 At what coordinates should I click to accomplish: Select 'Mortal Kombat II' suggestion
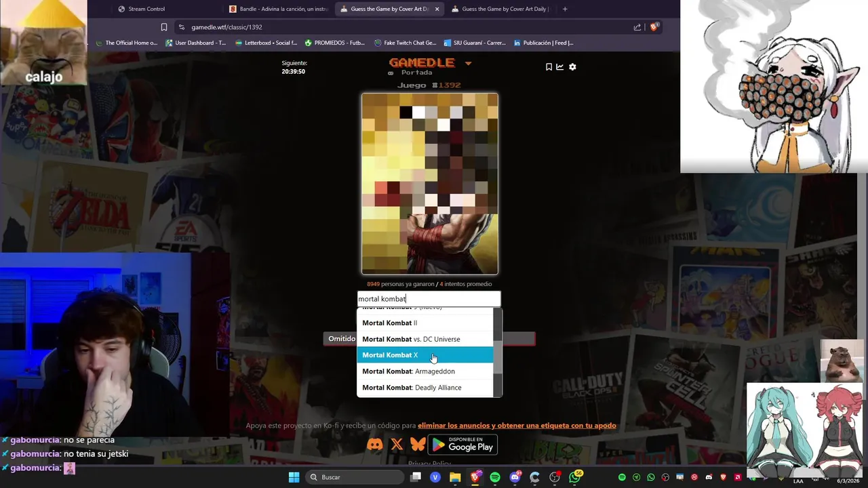coord(425,323)
